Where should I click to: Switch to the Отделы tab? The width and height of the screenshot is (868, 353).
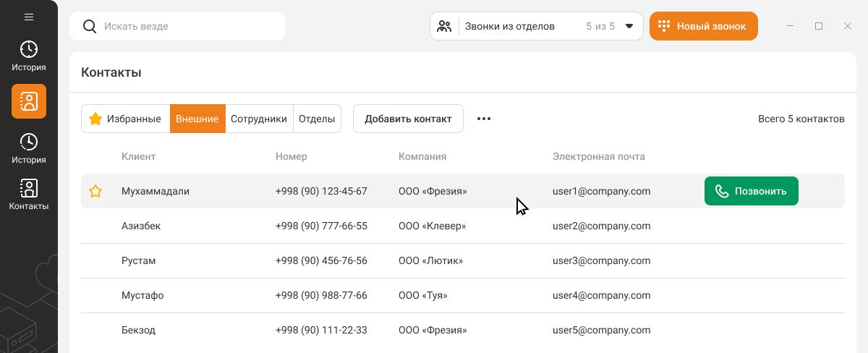(x=317, y=119)
